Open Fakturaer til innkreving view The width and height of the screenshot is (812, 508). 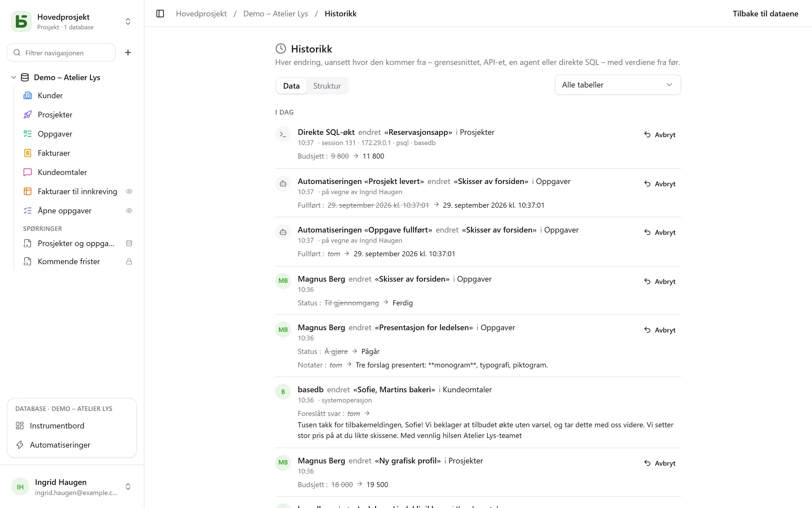click(x=77, y=191)
